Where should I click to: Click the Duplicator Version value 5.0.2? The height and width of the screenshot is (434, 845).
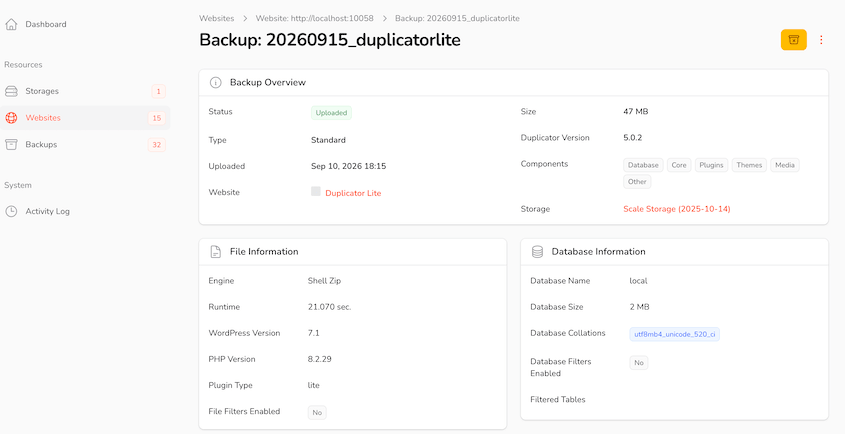[633, 137]
